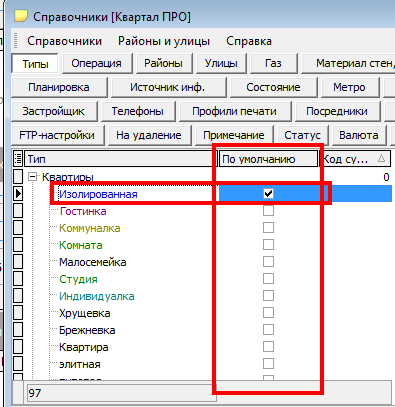Select the Коммуналка tree row
Viewport: 395px width, 407px height.
pyautogui.click(x=90, y=228)
